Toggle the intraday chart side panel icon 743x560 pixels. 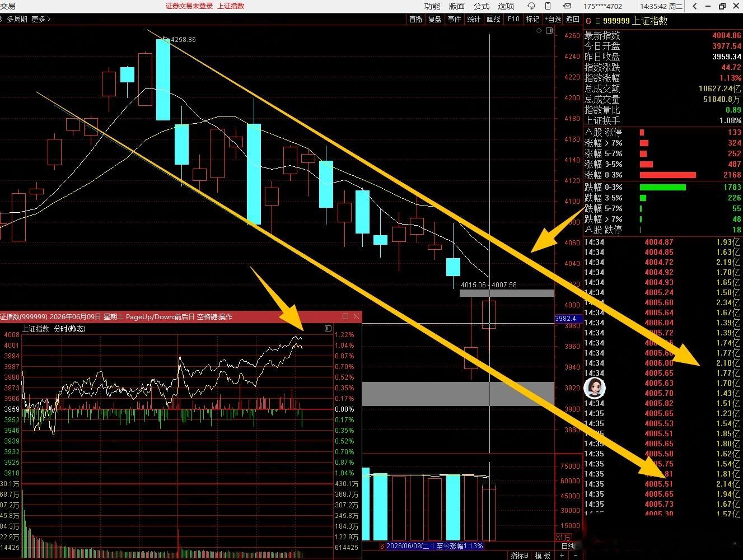click(x=328, y=329)
